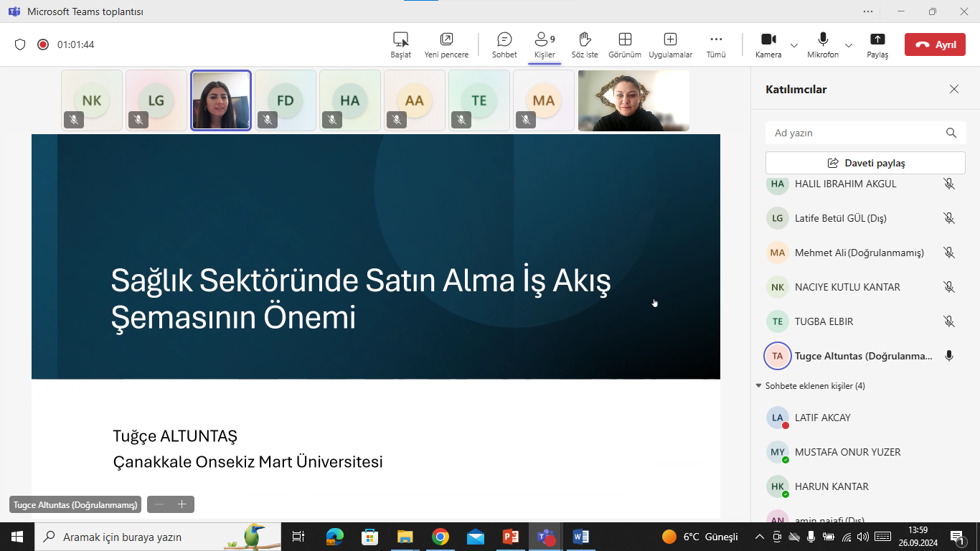Open the Görünüm view layout icon
The image size is (980, 551).
[624, 44]
